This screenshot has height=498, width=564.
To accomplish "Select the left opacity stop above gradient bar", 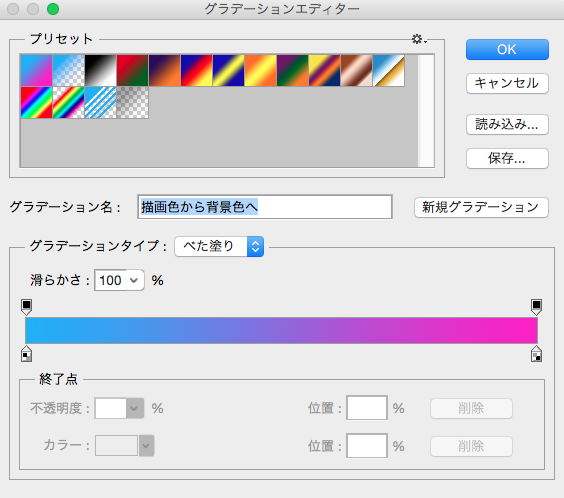I will tap(26, 307).
